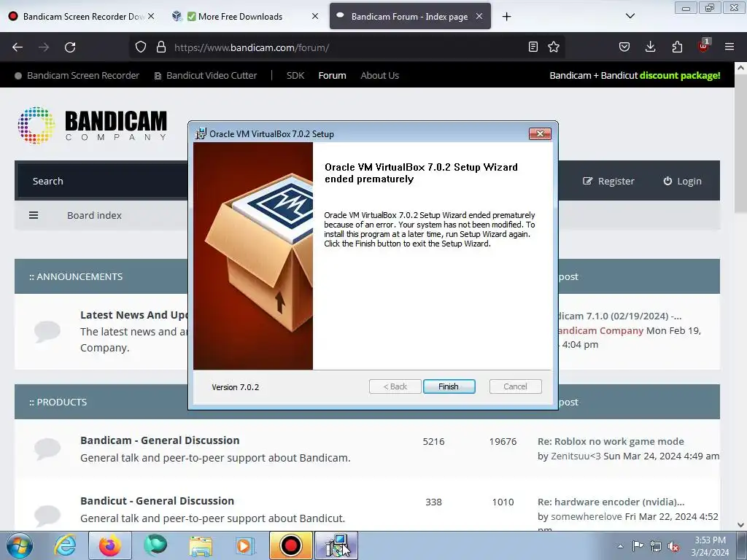The height and width of the screenshot is (560, 747).
Task: Open the Downloads panel
Action: [650, 47]
